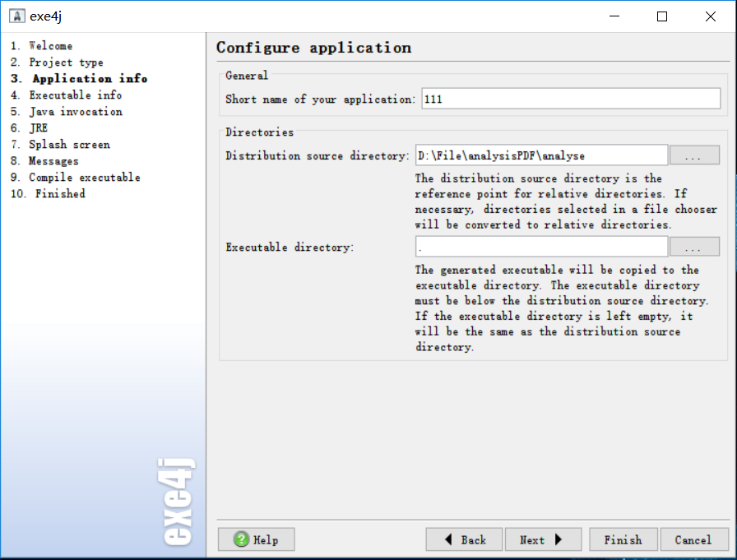
Task: Open step 9 Compile executable
Action: click(x=75, y=177)
